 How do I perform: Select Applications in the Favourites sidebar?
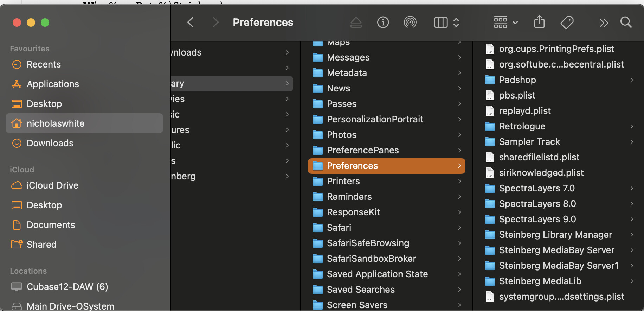(x=53, y=84)
